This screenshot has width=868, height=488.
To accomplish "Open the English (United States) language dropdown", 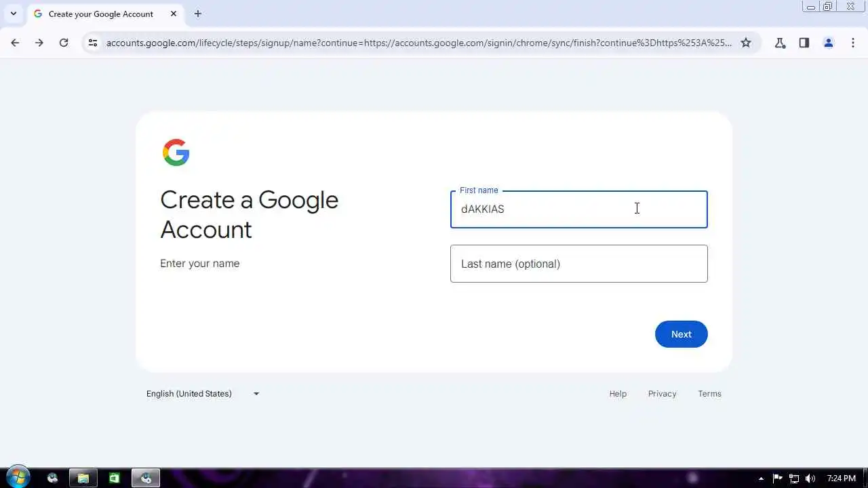I will 203,394.
